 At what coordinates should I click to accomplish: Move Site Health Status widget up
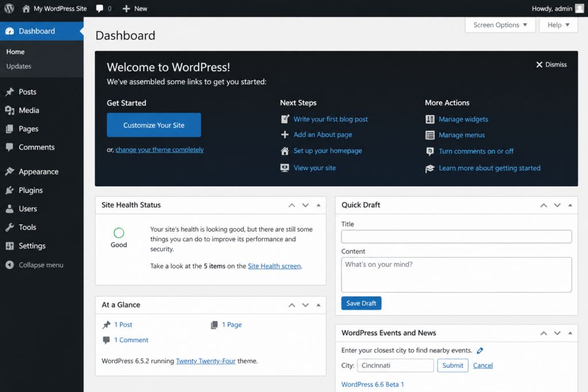[292, 205]
